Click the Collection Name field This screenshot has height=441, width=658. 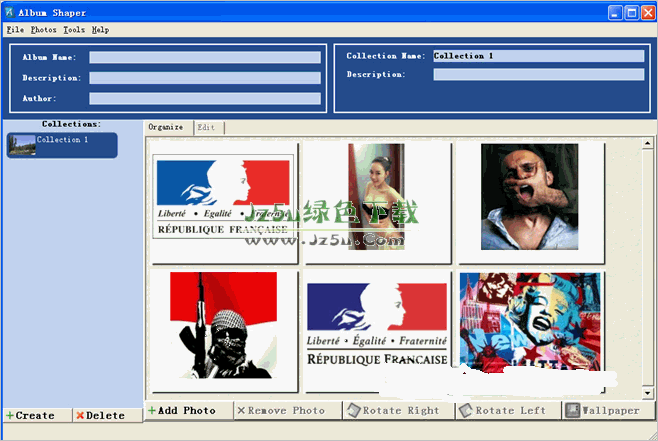coord(538,56)
